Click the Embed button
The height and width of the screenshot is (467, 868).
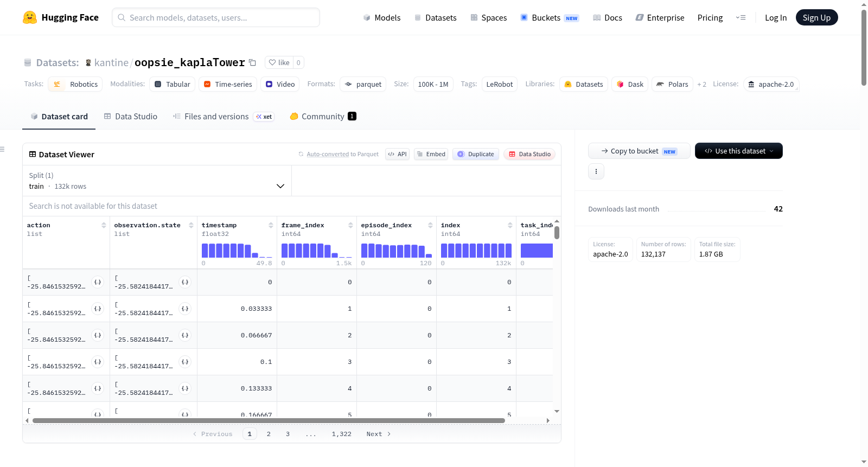pyautogui.click(x=431, y=154)
